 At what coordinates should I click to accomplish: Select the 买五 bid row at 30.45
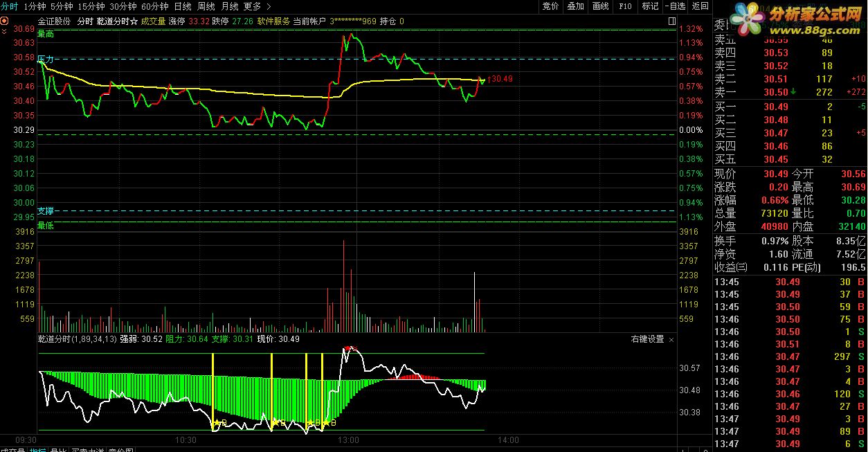(790, 159)
